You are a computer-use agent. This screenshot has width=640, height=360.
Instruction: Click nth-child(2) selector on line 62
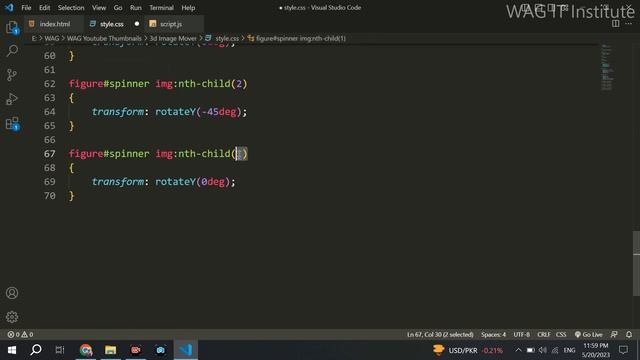(213, 84)
